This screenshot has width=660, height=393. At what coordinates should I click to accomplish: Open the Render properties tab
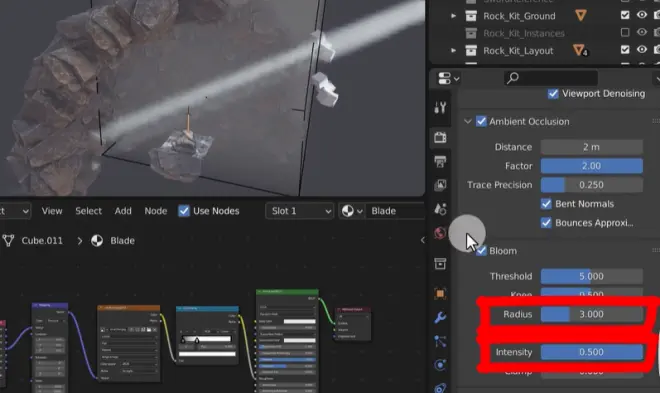tap(440, 137)
